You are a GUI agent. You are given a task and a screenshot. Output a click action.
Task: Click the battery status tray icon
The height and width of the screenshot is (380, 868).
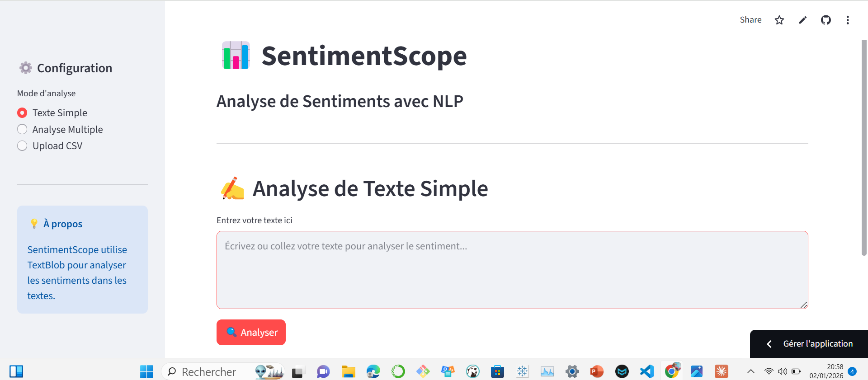click(796, 371)
